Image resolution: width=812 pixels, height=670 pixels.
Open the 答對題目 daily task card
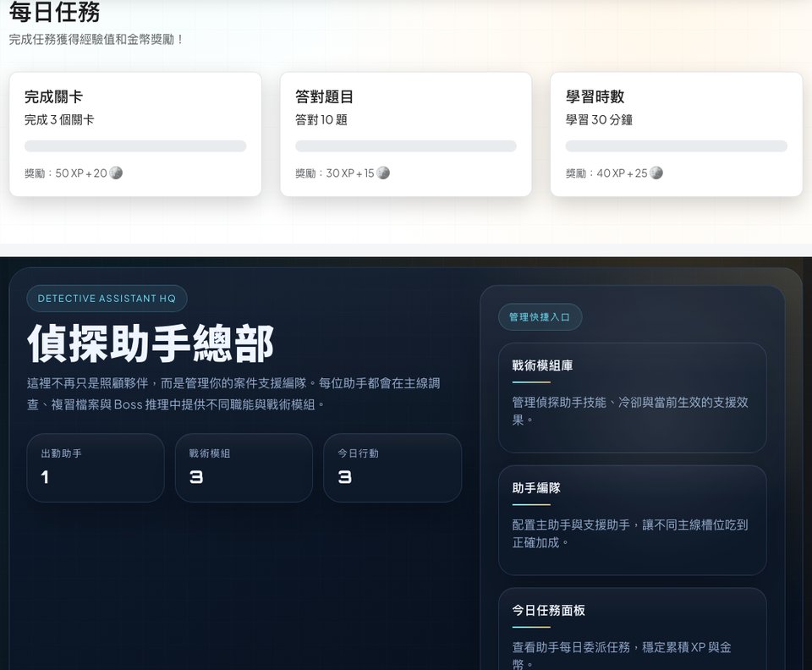click(x=406, y=135)
